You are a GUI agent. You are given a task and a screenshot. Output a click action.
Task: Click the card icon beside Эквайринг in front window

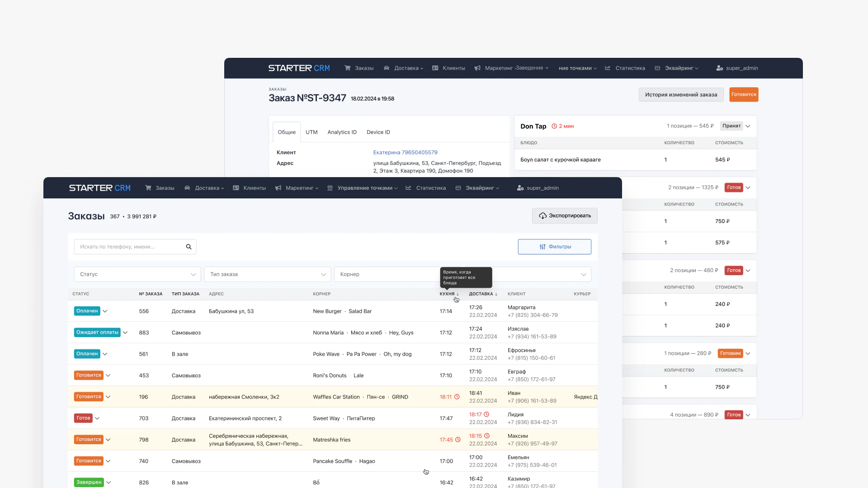click(458, 188)
